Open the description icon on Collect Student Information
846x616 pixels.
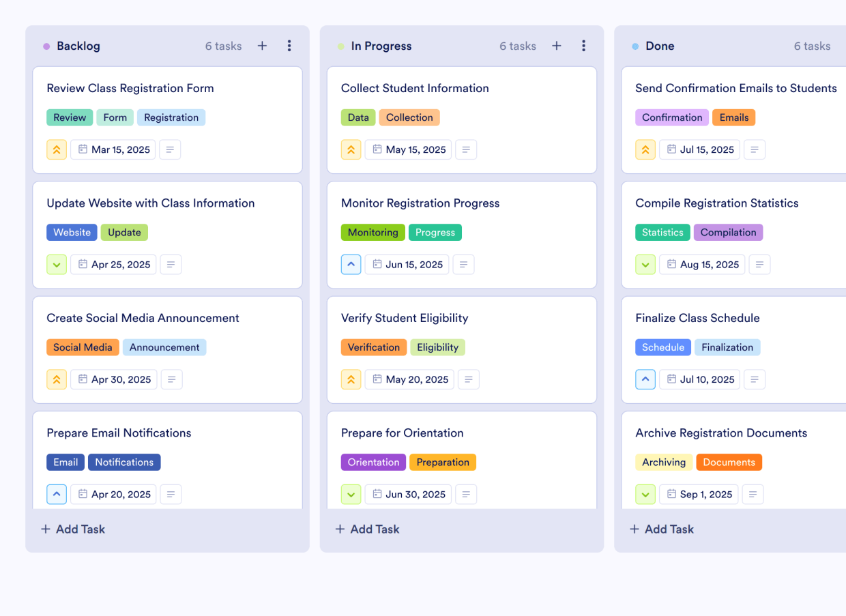pyautogui.click(x=466, y=149)
